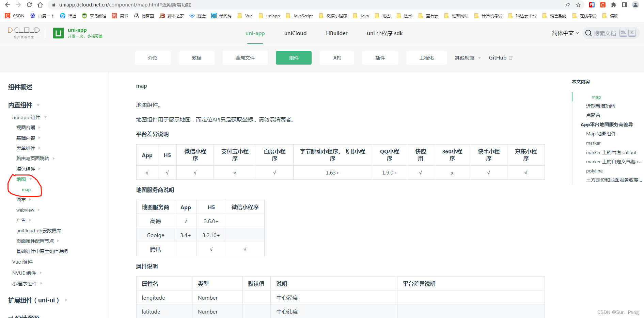644x318 pixels.
Task: Open the 介绍 nav tab
Action: point(153,58)
